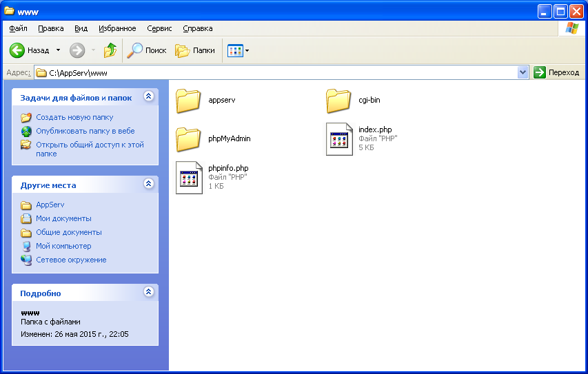Maximize the www window
The image size is (588, 374).
point(560,12)
